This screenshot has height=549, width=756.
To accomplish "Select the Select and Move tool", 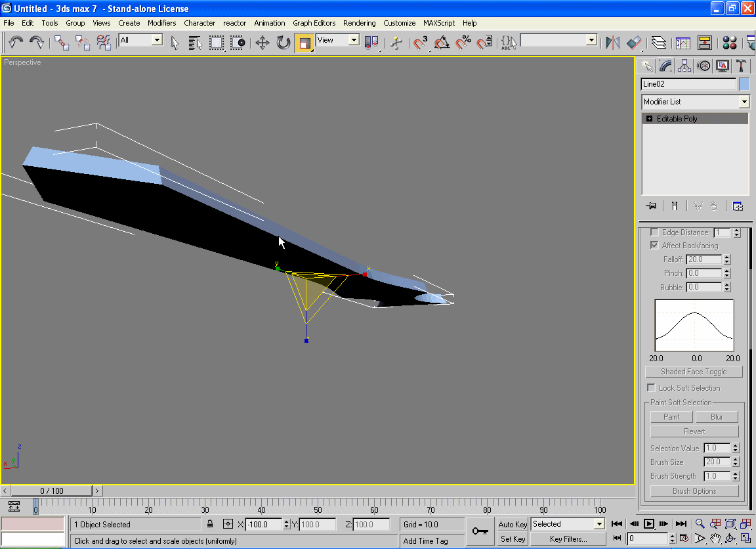I will [262, 43].
